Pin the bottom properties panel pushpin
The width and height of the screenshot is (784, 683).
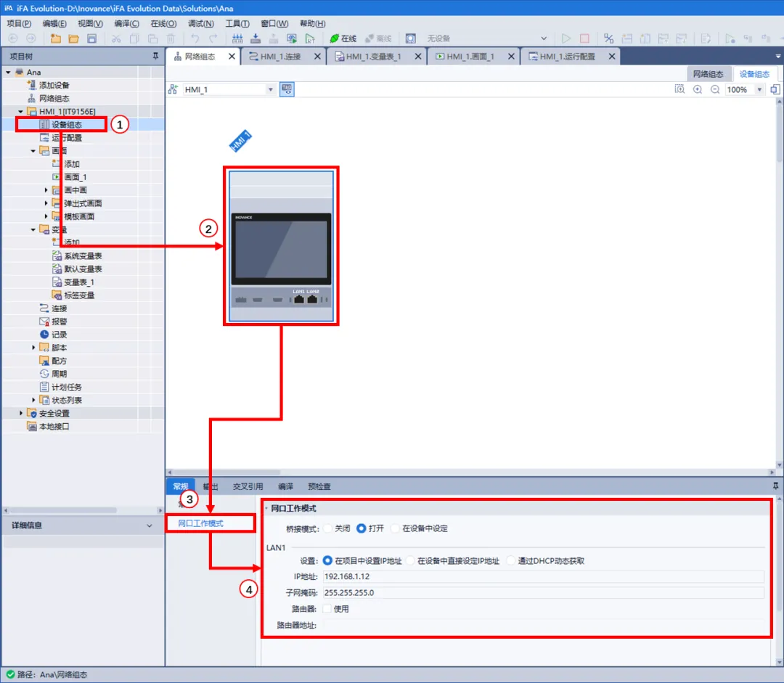point(775,486)
